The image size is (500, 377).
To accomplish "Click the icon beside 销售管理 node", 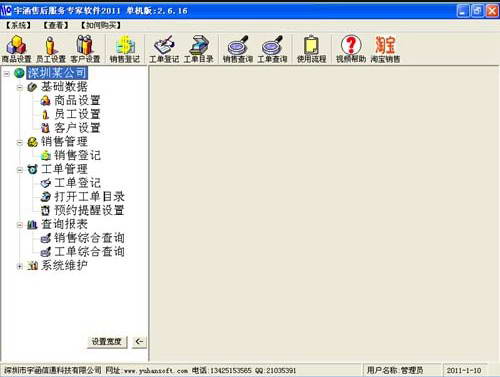I will point(32,142).
